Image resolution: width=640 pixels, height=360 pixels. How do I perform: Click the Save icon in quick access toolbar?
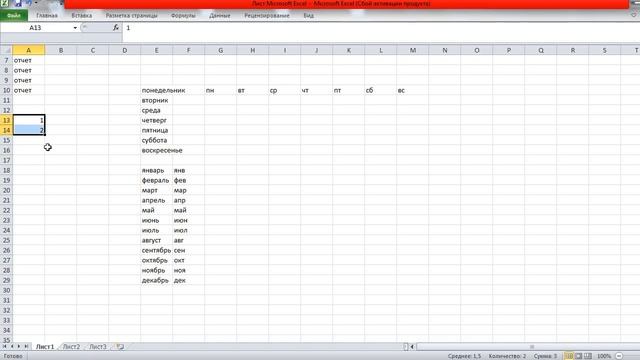(x=18, y=3)
